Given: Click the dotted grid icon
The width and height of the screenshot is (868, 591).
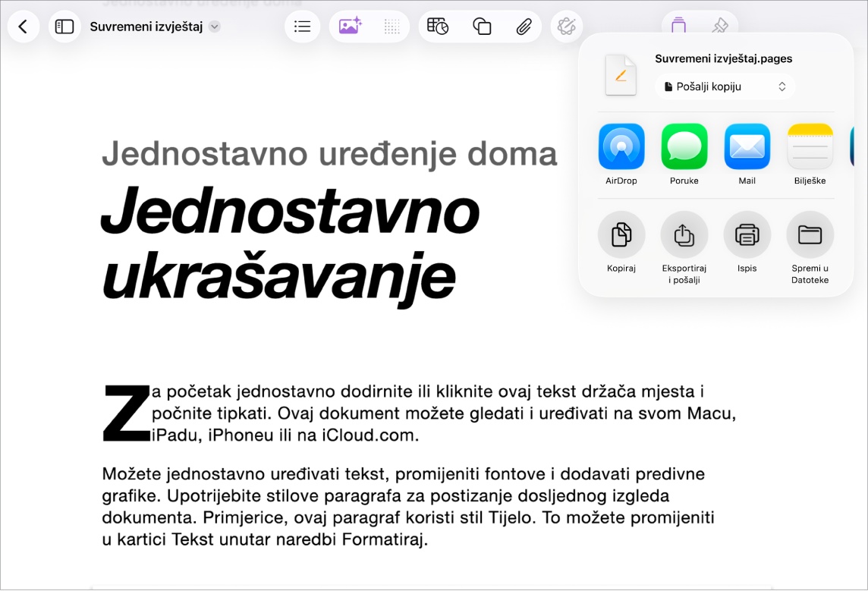Looking at the screenshot, I should pyautogui.click(x=392, y=27).
